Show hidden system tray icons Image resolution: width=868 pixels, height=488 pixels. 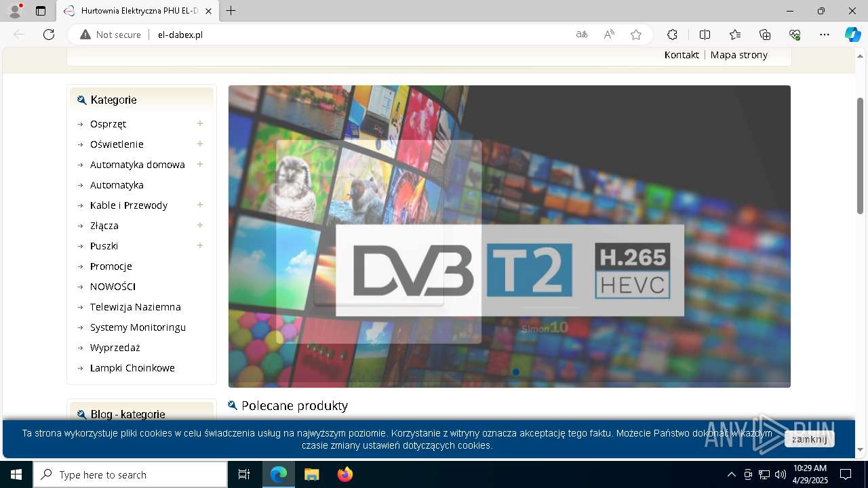point(731,474)
